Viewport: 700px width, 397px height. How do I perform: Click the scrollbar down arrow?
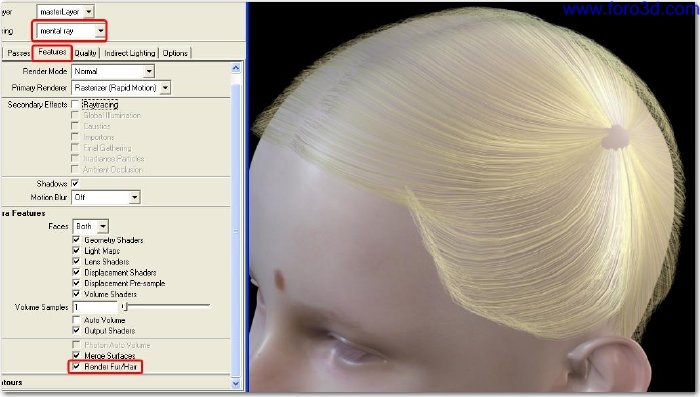coord(236,383)
